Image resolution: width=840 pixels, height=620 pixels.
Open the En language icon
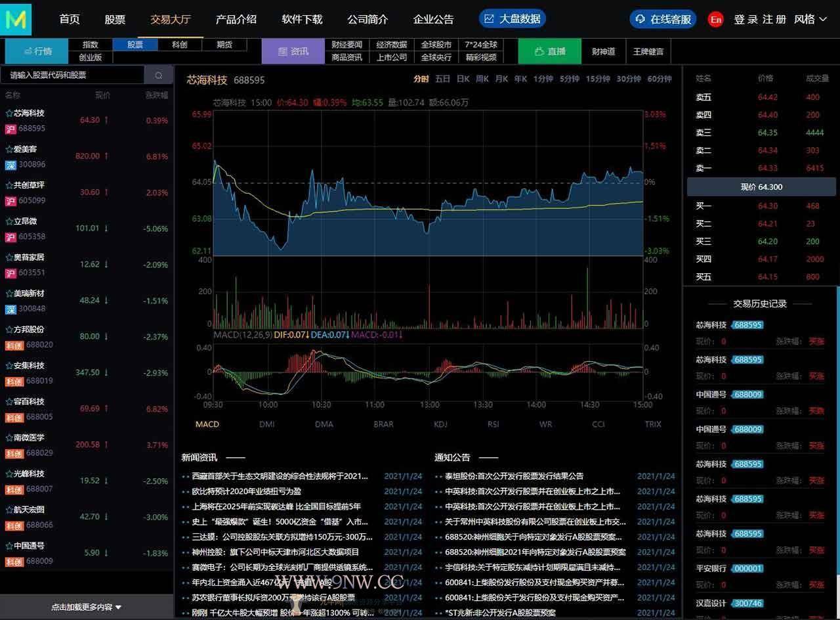[717, 18]
